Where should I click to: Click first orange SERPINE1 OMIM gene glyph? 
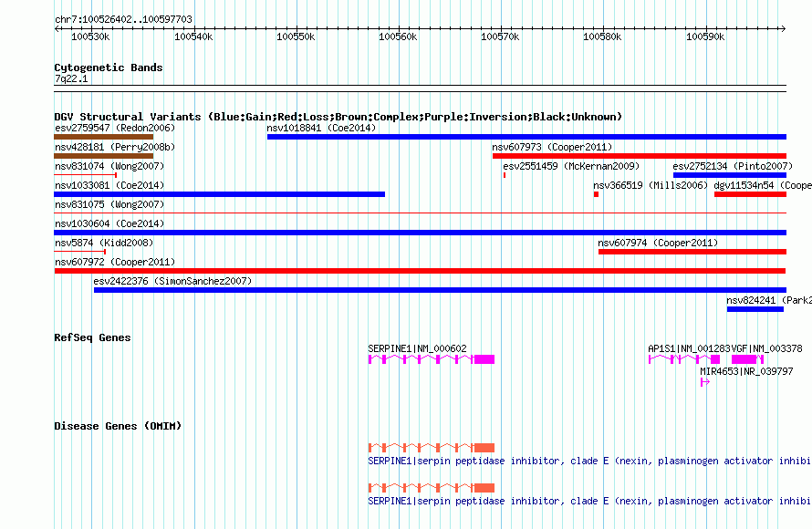432,448
